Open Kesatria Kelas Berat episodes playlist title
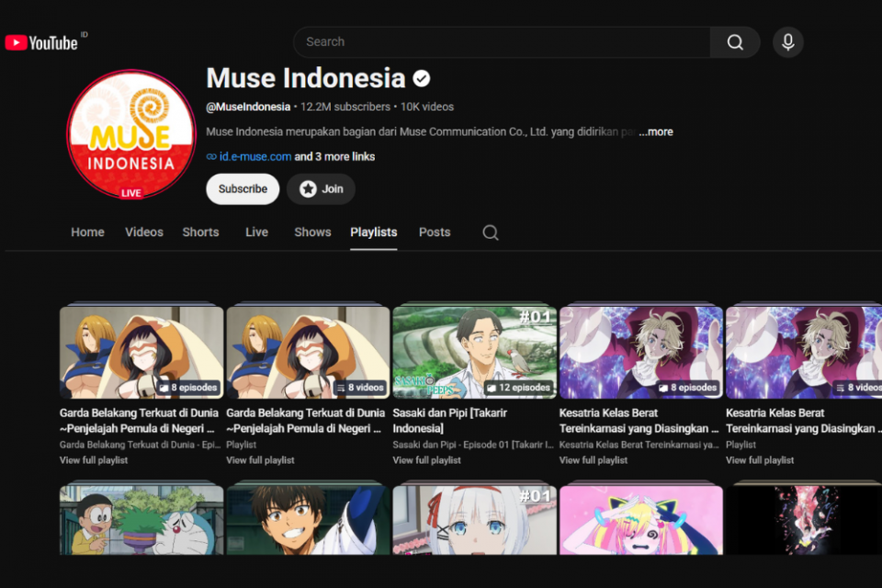Viewport: 882px width, 588px height. click(x=639, y=421)
